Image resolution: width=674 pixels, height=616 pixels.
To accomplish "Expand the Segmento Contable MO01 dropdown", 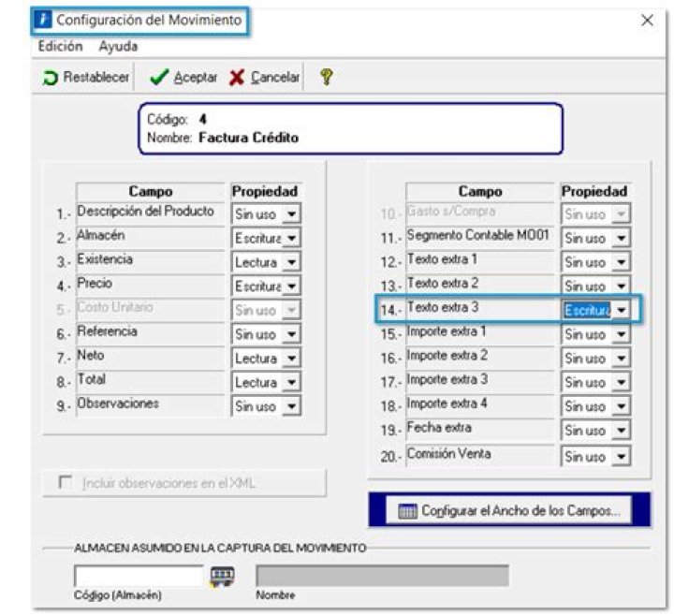I will [x=623, y=239].
